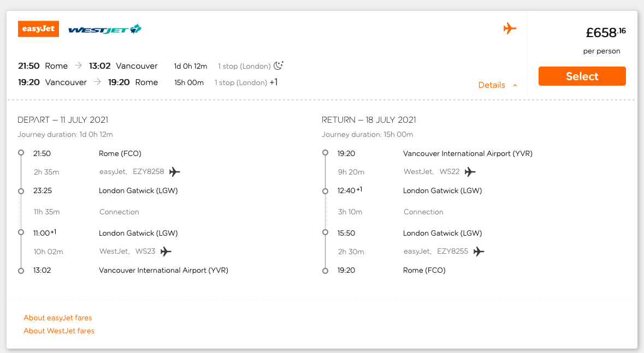644x353 pixels.
Task: Click the £658.16 price
Action: [605, 32]
